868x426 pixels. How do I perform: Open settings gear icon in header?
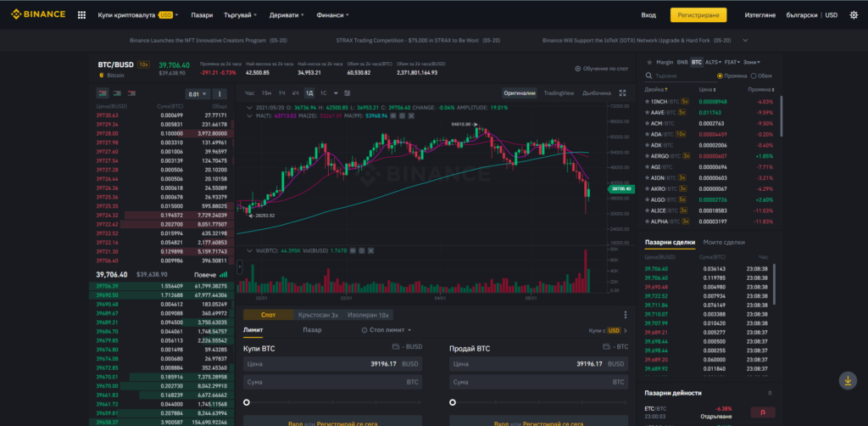coord(854,15)
